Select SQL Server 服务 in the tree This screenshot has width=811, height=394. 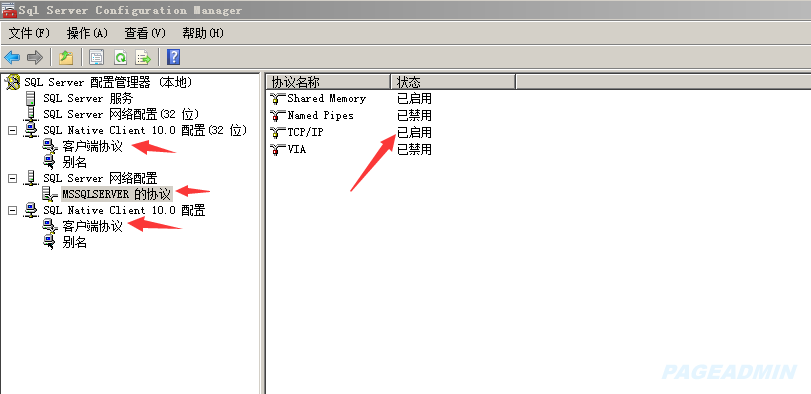tap(88, 98)
